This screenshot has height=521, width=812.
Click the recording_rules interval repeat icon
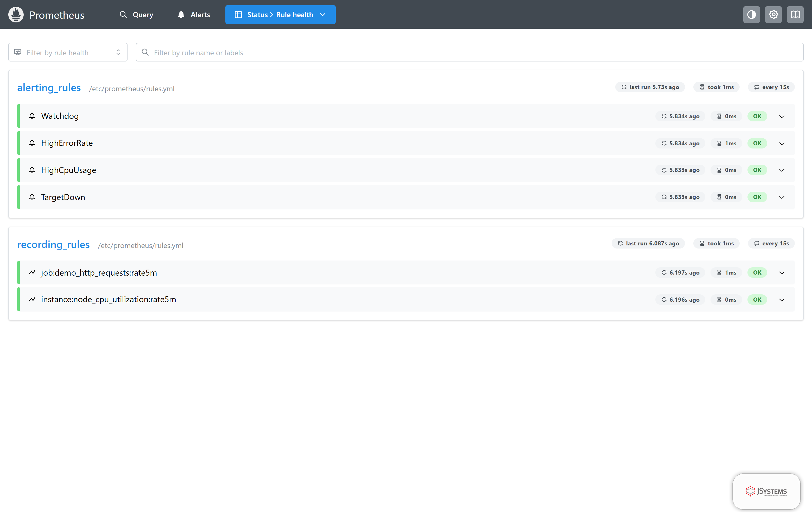[757, 243]
